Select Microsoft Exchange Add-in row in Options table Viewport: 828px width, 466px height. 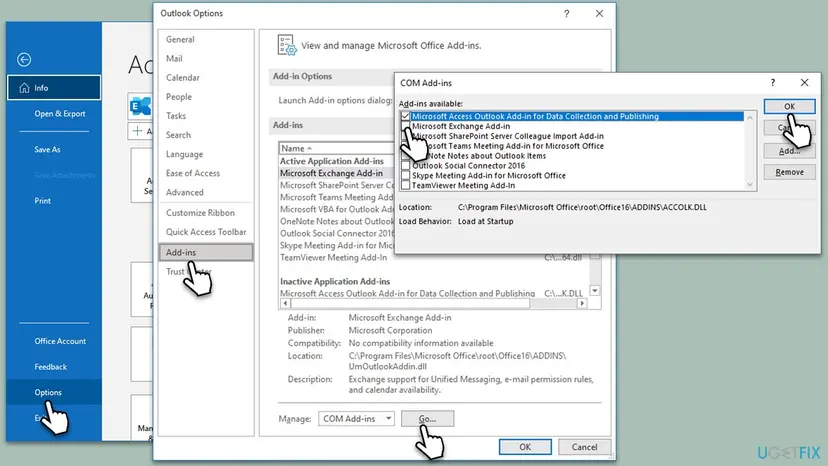pos(336,173)
